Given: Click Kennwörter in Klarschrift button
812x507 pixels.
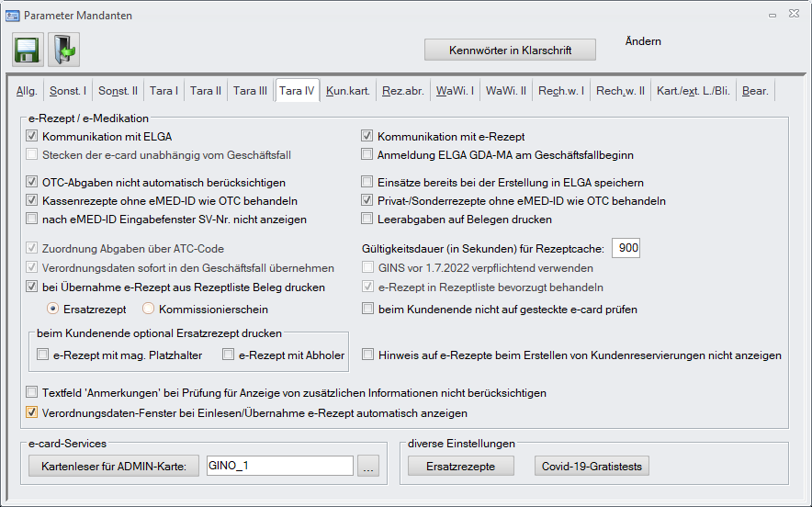Looking at the screenshot, I should click(510, 50).
